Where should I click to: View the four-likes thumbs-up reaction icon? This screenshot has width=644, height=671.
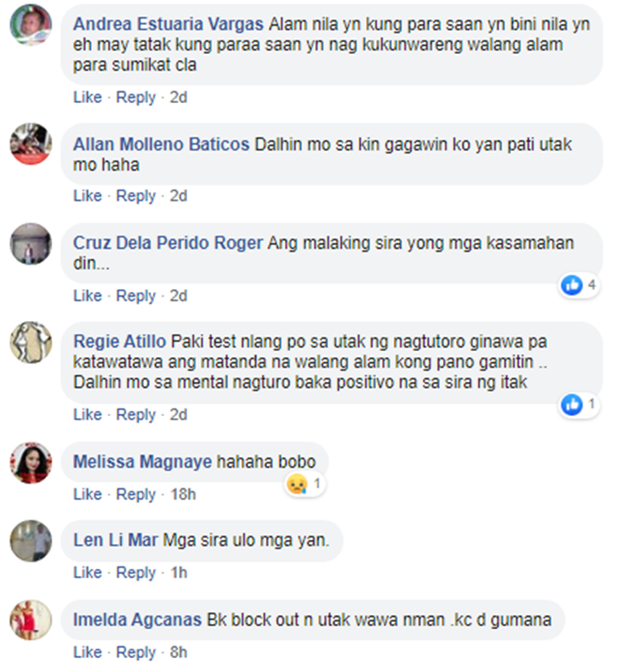coord(573,285)
